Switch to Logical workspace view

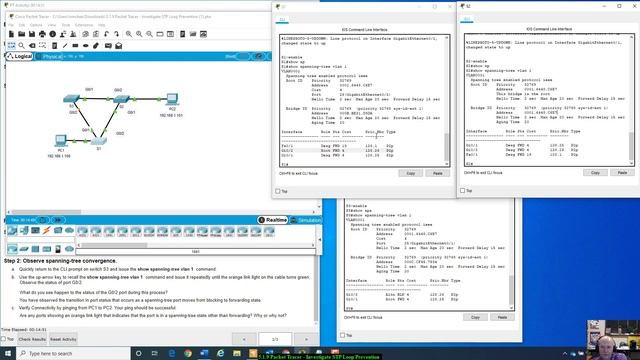pyautogui.click(x=20, y=56)
